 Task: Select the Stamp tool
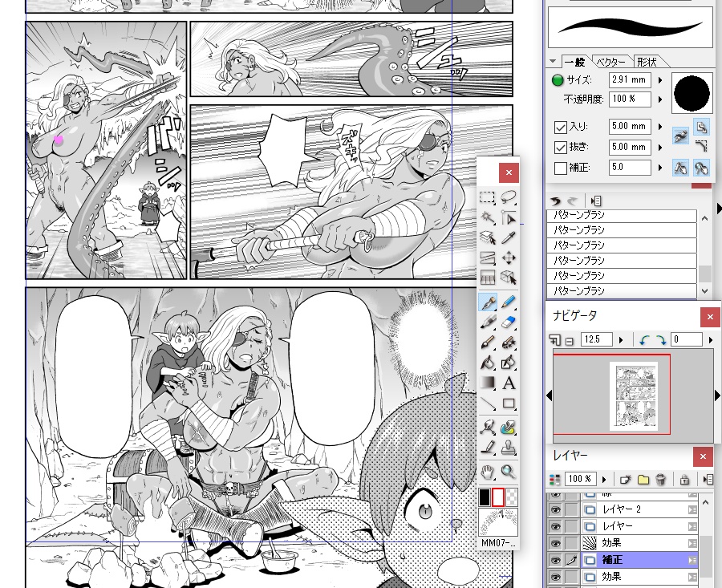coord(509,448)
